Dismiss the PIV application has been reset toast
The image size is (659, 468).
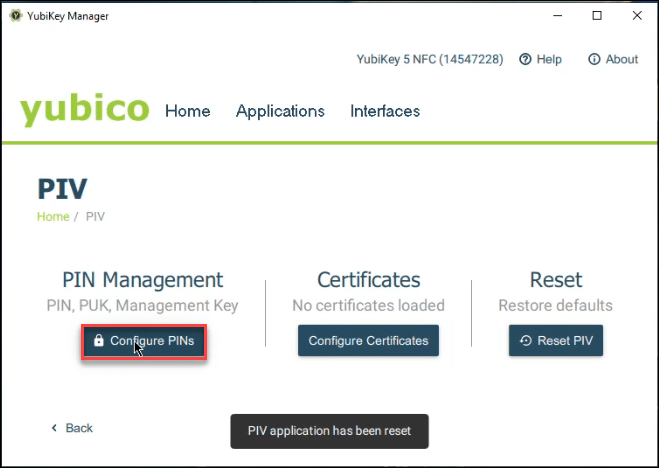[x=329, y=432]
